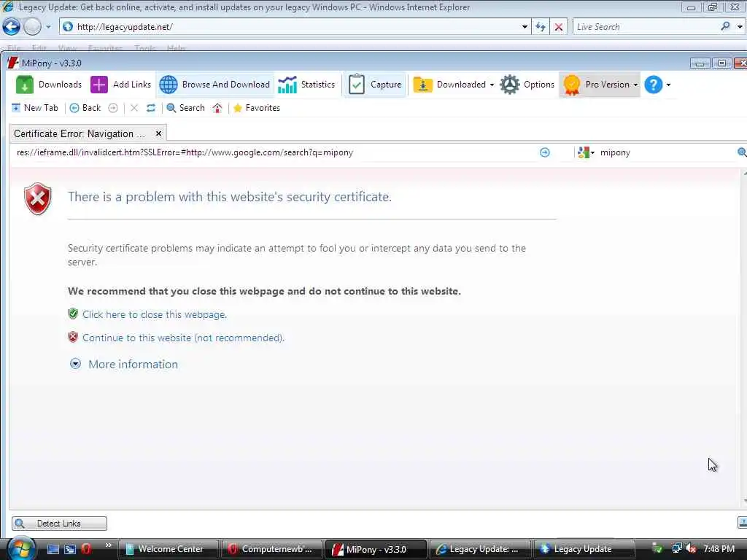Click the Live Search input box

point(646,27)
